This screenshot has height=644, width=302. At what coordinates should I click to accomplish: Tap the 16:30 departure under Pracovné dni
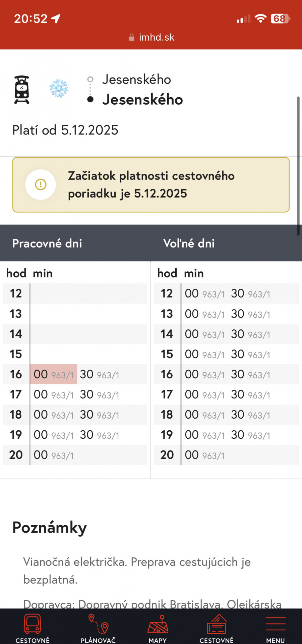point(99,374)
